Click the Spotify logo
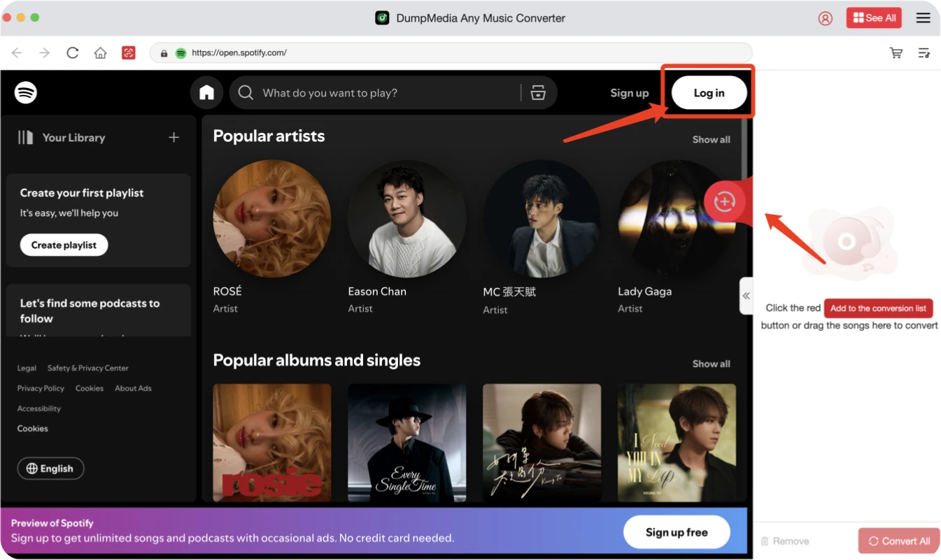This screenshot has height=560, width=941. tap(26, 92)
